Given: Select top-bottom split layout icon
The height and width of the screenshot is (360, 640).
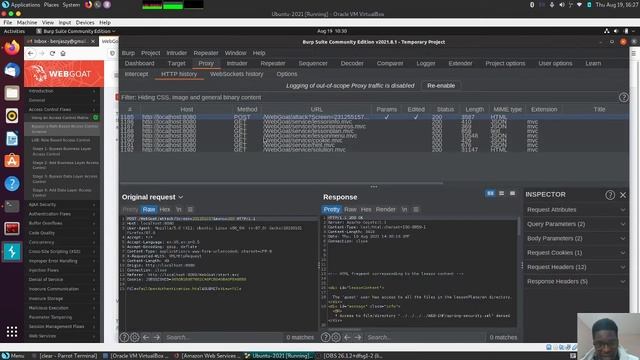Looking at the screenshot, I should 502,193.
